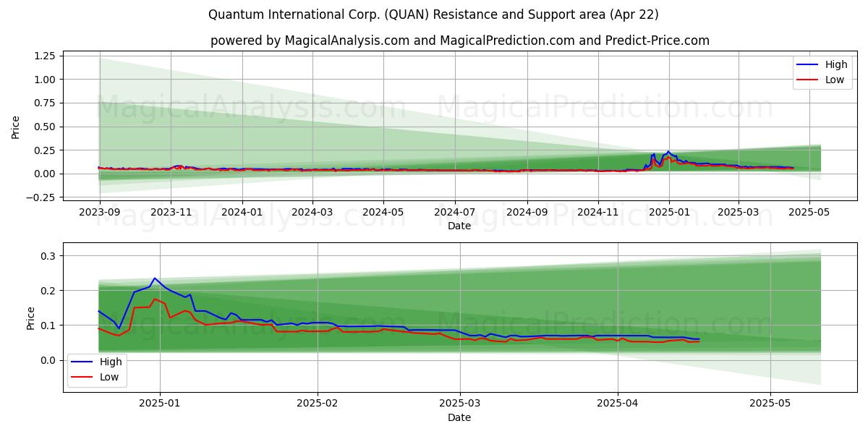Screen dimensions: 868x434
Task: Click the '−0.25' price tick label
Action: (41, 197)
